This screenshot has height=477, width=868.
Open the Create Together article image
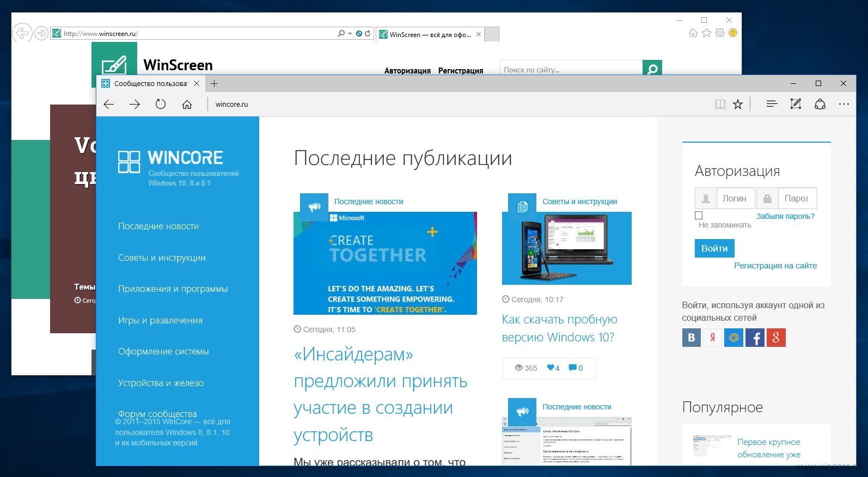point(385,263)
